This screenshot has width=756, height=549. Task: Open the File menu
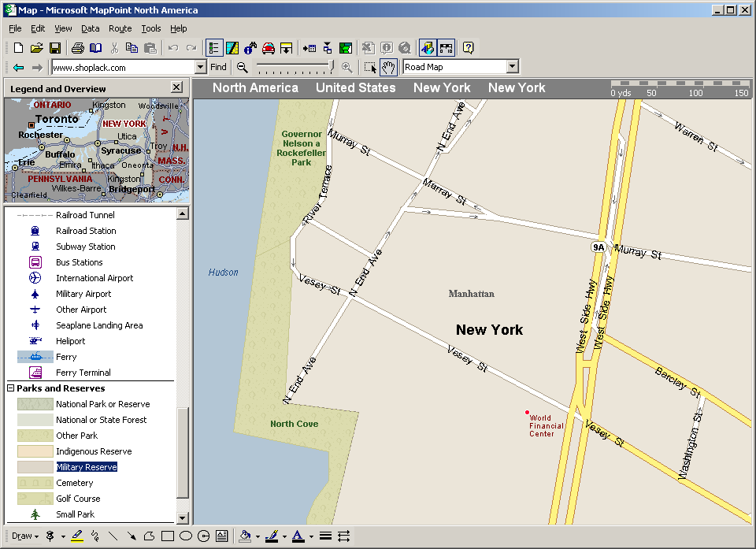click(x=15, y=28)
